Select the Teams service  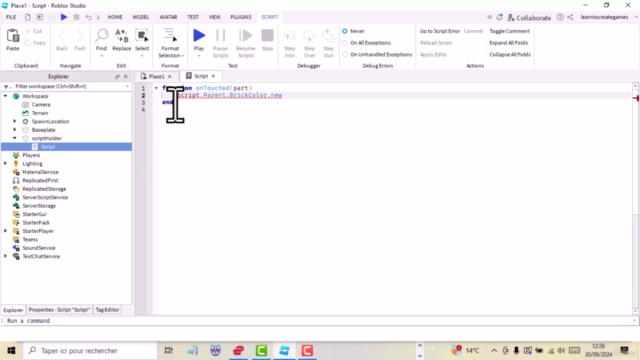click(30, 240)
